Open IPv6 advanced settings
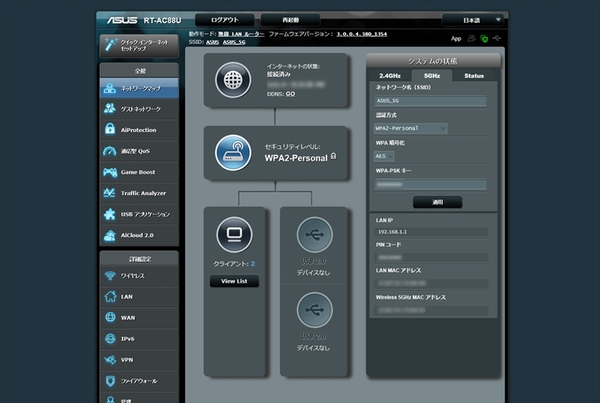This screenshot has height=403, width=600. click(139, 339)
